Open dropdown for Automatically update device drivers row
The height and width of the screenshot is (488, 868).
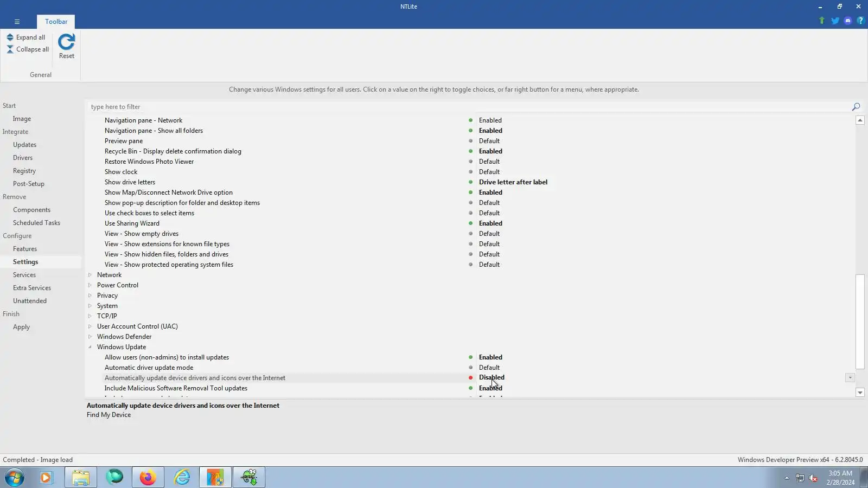point(850,377)
